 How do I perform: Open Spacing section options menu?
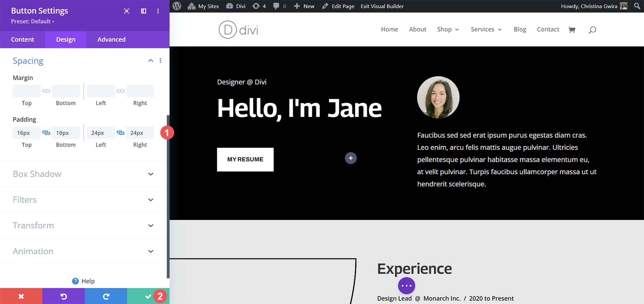coord(160,60)
